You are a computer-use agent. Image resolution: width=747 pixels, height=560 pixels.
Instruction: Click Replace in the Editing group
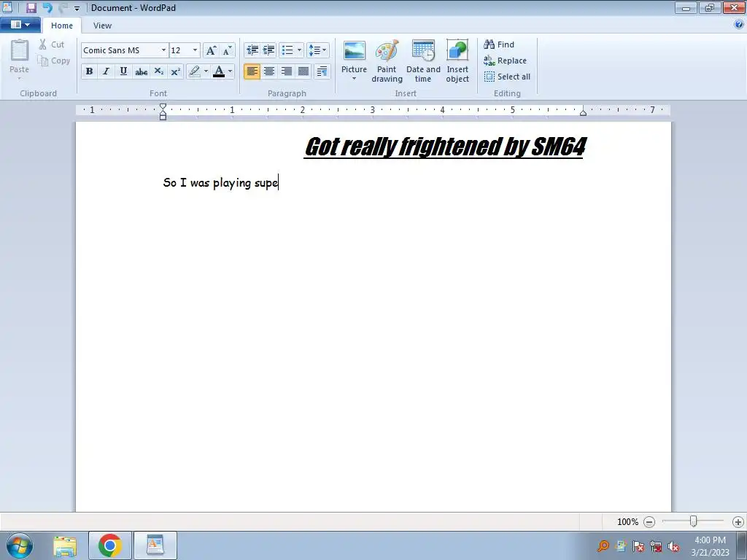[x=505, y=61]
